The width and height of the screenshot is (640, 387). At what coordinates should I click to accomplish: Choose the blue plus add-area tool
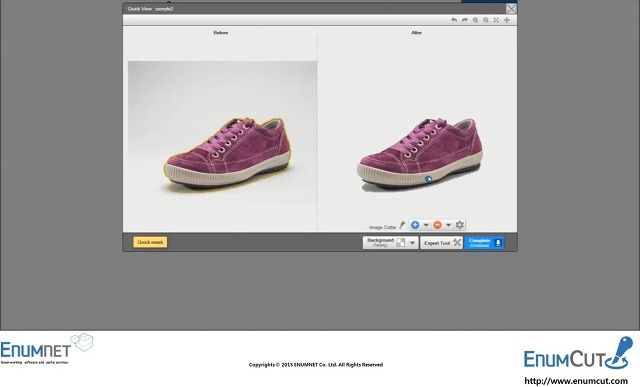click(415, 225)
